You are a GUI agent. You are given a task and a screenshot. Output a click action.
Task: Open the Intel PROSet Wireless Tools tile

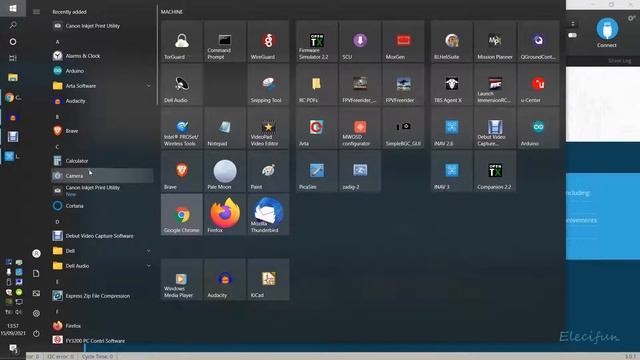[182, 128]
